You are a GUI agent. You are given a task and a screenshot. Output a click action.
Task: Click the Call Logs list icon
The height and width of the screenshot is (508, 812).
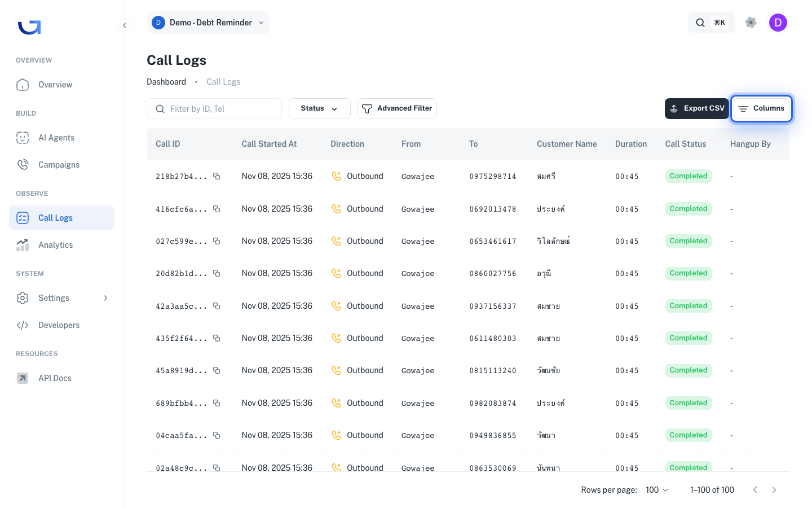point(23,218)
